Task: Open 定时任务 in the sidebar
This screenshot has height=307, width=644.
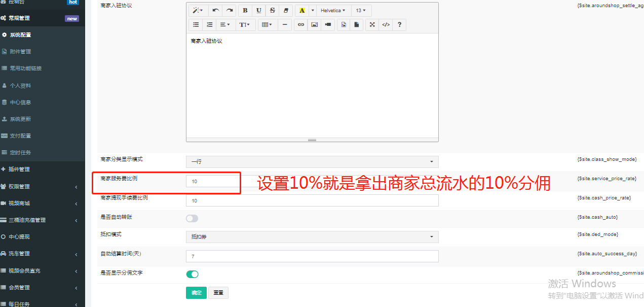Action: 43,153
